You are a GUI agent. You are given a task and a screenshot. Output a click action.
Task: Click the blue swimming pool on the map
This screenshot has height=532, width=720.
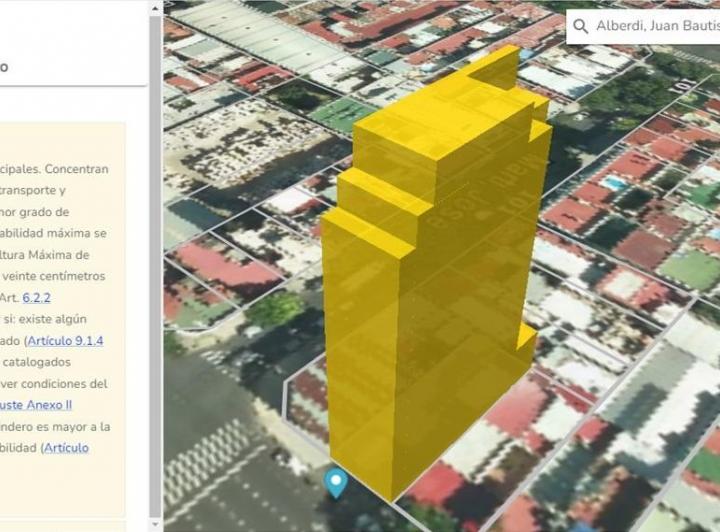[614, 184]
